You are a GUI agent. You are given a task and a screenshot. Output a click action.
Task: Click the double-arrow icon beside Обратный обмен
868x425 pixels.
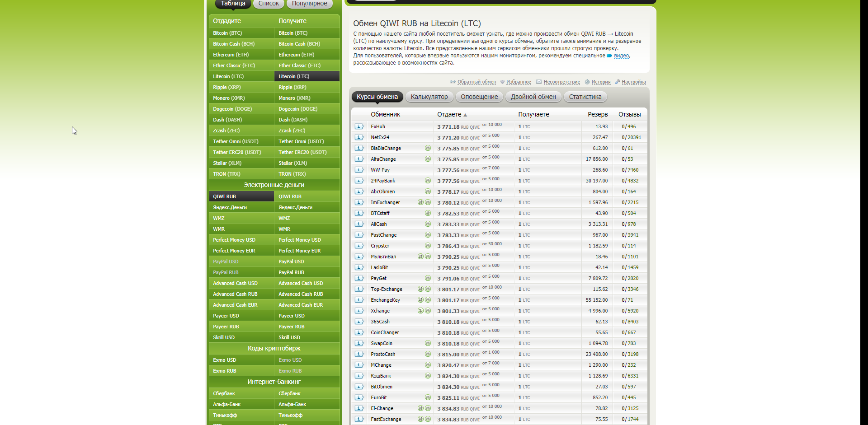pyautogui.click(x=453, y=82)
